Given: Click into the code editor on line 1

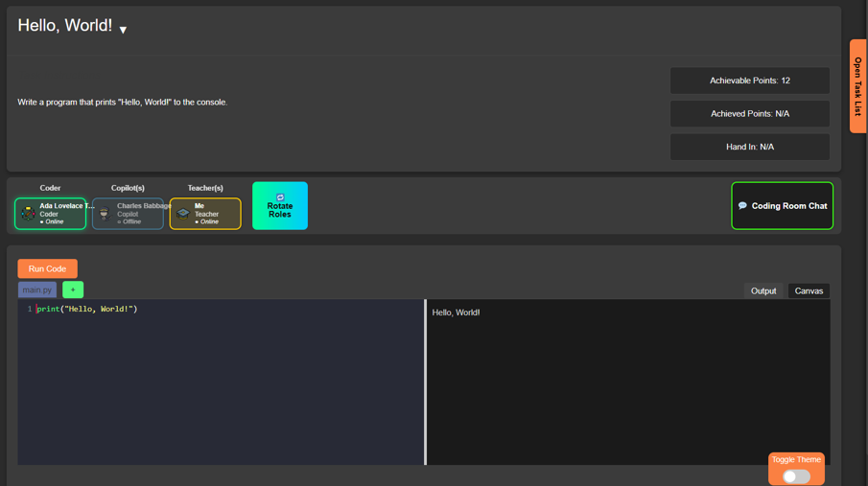Looking at the screenshot, I should [x=192, y=310].
